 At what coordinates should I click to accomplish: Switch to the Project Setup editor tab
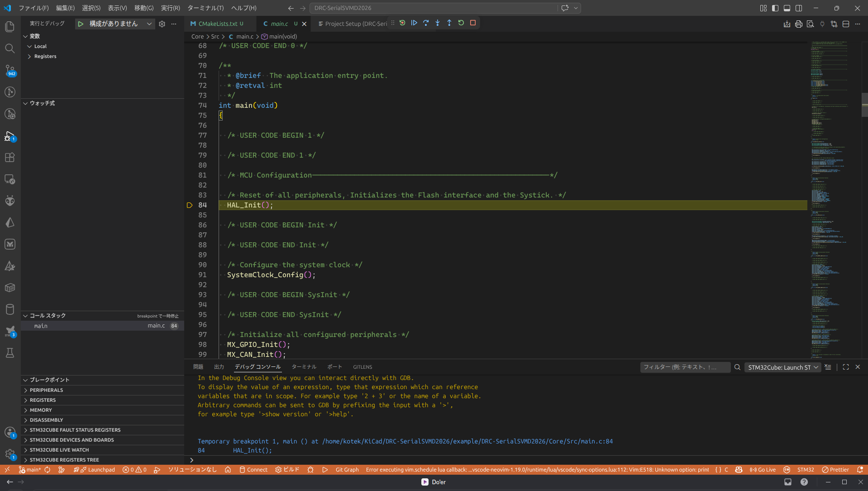pyautogui.click(x=356, y=24)
